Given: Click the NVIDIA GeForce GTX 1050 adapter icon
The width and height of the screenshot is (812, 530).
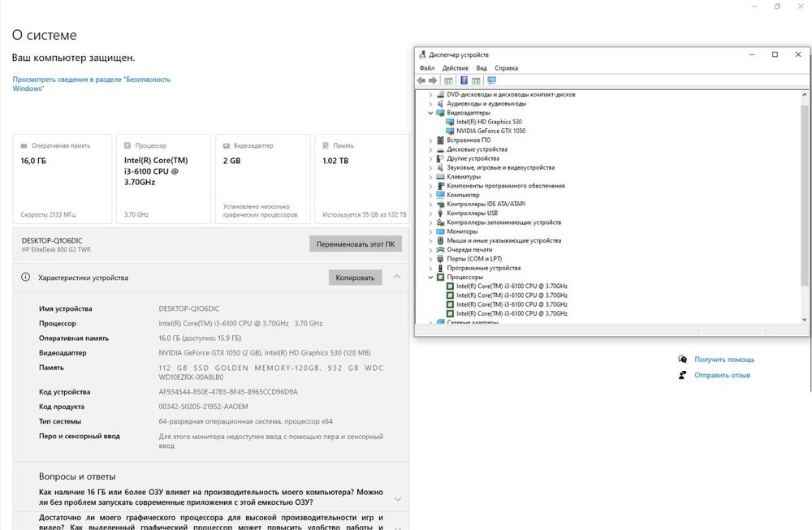Looking at the screenshot, I should 450,131.
